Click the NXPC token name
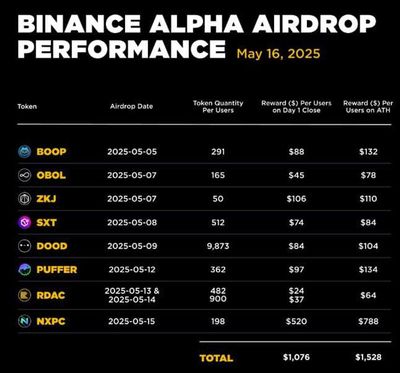The height and width of the screenshot is (373, 400). coord(51,321)
